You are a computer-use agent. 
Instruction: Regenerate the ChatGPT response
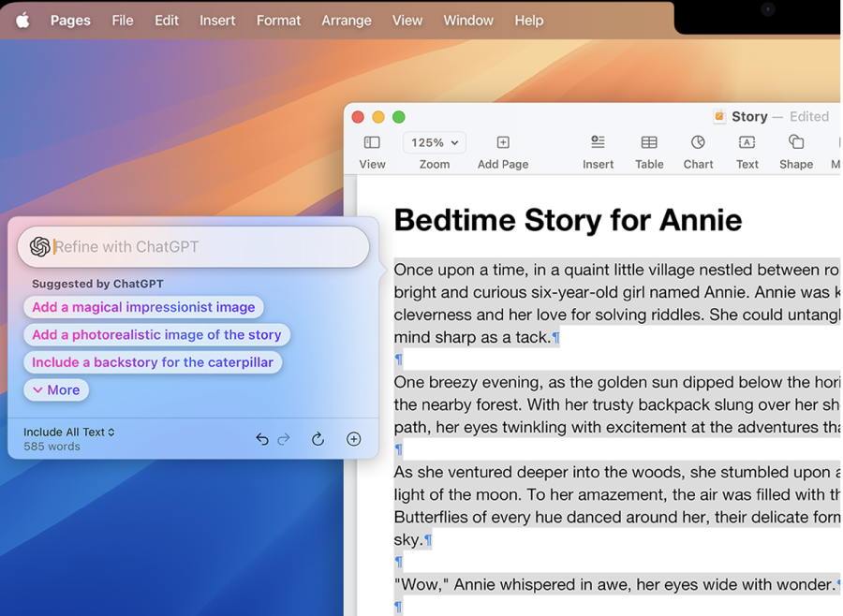318,438
